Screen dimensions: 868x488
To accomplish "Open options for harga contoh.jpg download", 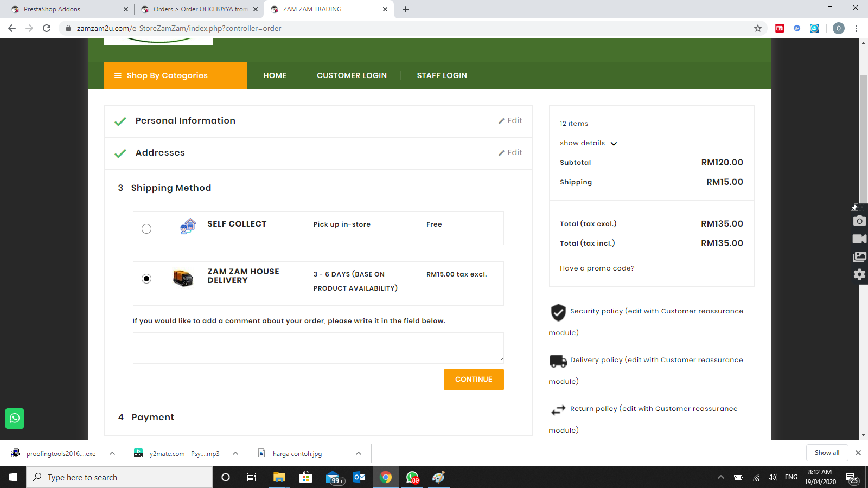I will (x=359, y=454).
